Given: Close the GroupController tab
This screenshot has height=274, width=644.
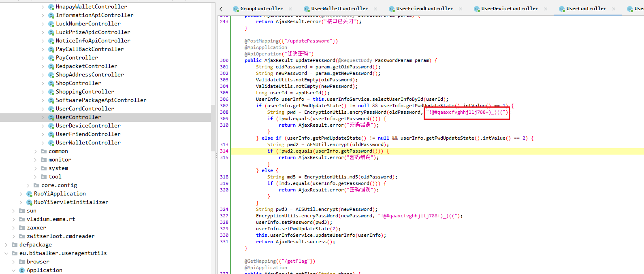Looking at the screenshot, I should 291,8.
